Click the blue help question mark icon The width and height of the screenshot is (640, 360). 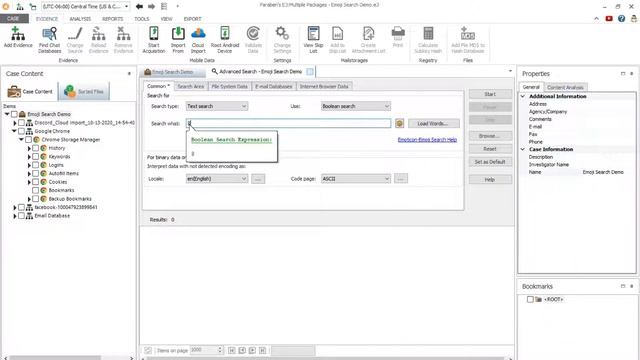(621, 19)
